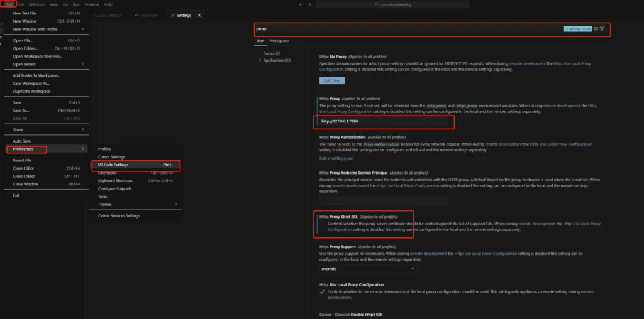Uncheck Use Local Proxy Configuration checkbox
The width and height of the screenshot is (644, 319).
323,292
